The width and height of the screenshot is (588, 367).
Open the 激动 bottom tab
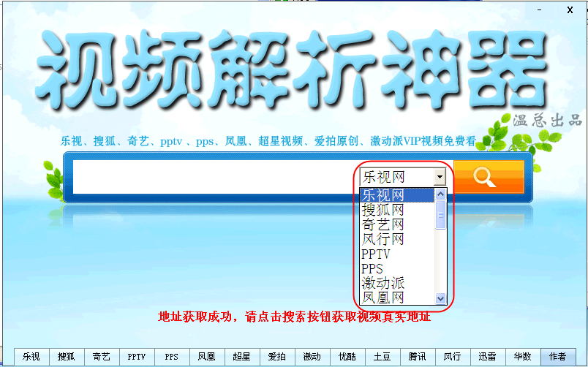click(312, 356)
